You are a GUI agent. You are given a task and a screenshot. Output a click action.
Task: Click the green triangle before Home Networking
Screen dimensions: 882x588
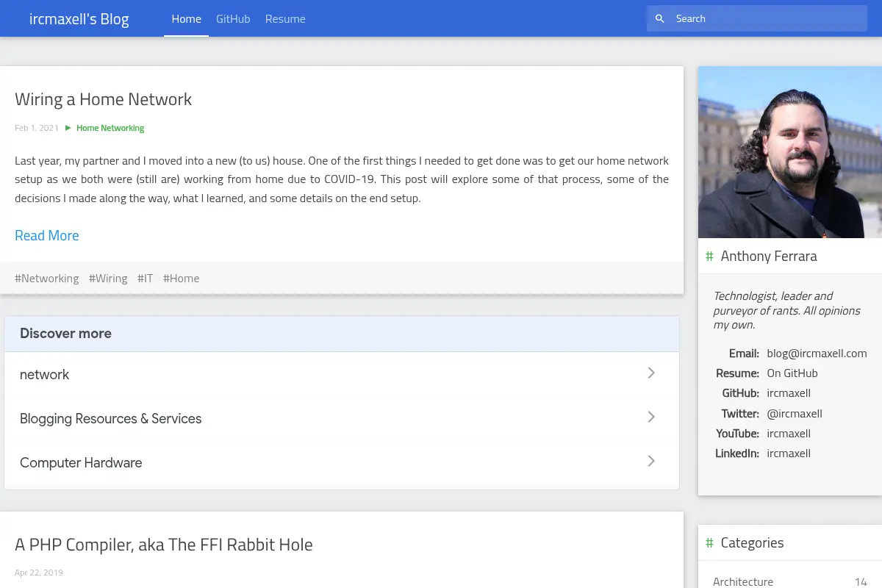coord(68,128)
